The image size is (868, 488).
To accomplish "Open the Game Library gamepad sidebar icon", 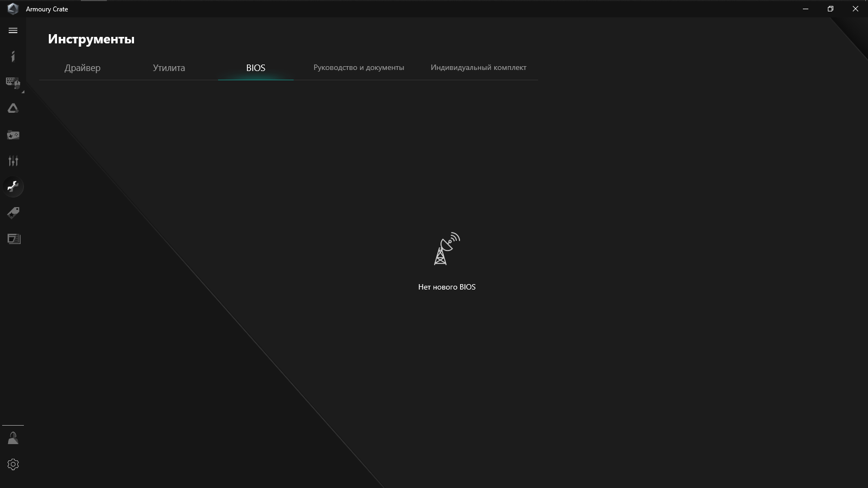I will tap(13, 134).
